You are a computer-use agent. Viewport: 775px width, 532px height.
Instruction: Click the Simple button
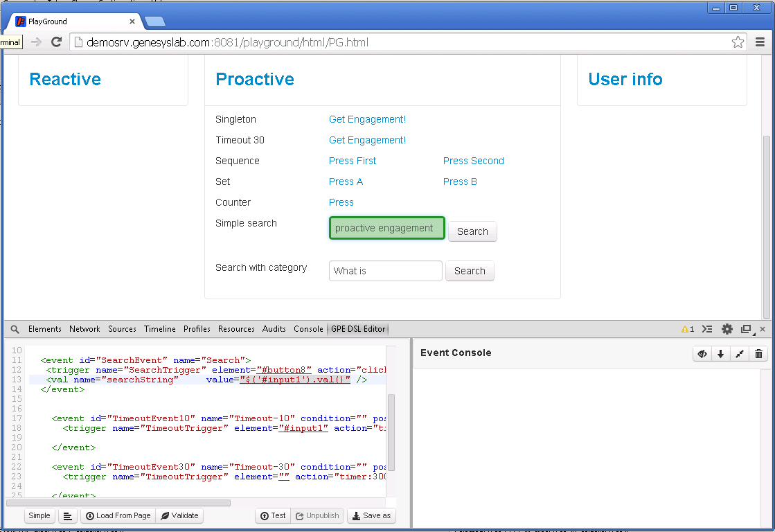point(39,515)
